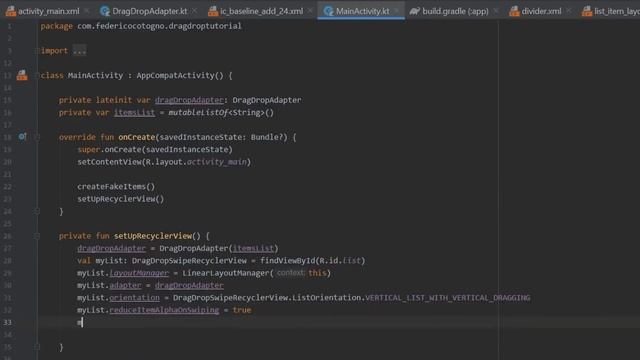Click line number 18 in the gutter
This screenshot has height=360, width=640.
pyautogui.click(x=8, y=137)
